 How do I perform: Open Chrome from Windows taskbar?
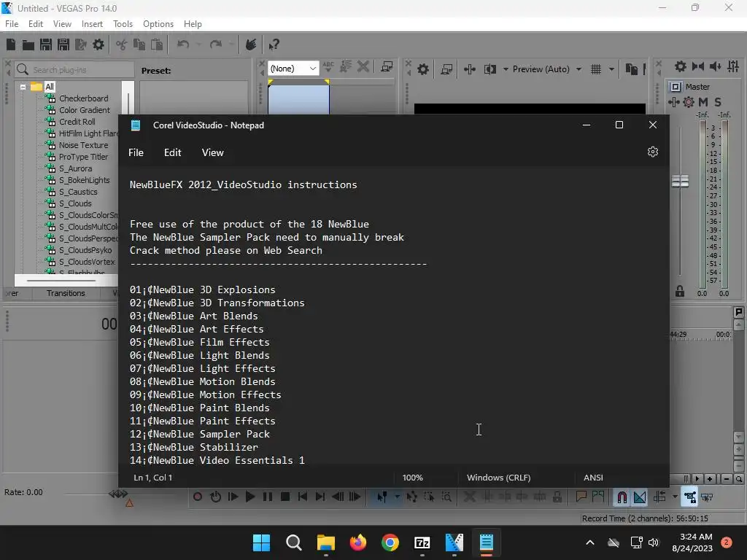(390, 542)
